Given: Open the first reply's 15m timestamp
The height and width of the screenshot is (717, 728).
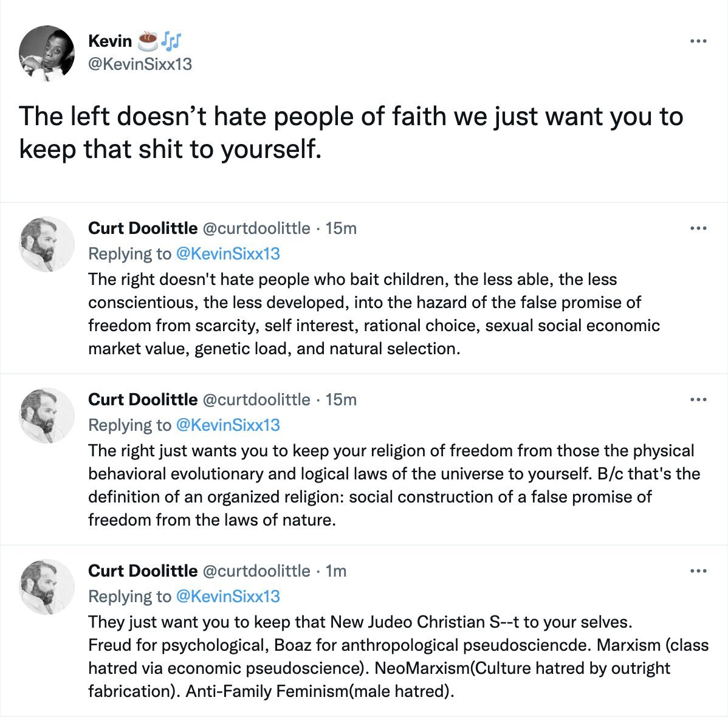Looking at the screenshot, I should tap(341, 228).
